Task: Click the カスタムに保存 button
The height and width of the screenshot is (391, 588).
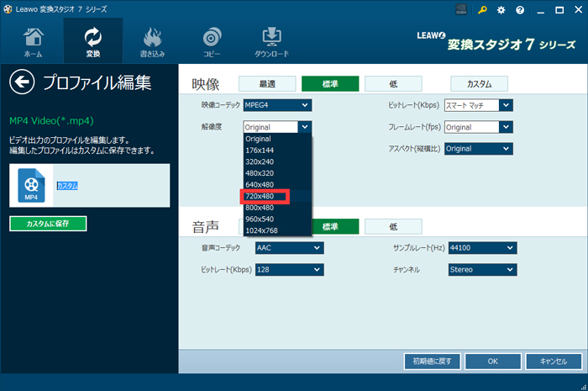Action: 48,224
